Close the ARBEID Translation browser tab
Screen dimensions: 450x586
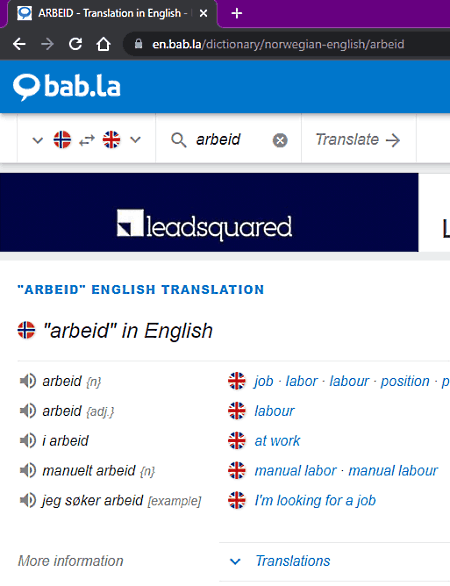(203, 13)
